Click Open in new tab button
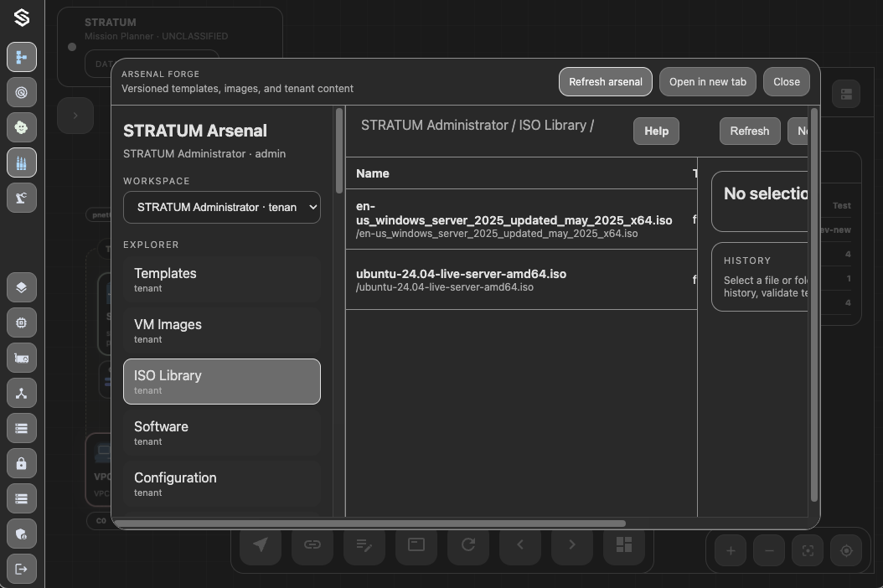 pos(708,82)
